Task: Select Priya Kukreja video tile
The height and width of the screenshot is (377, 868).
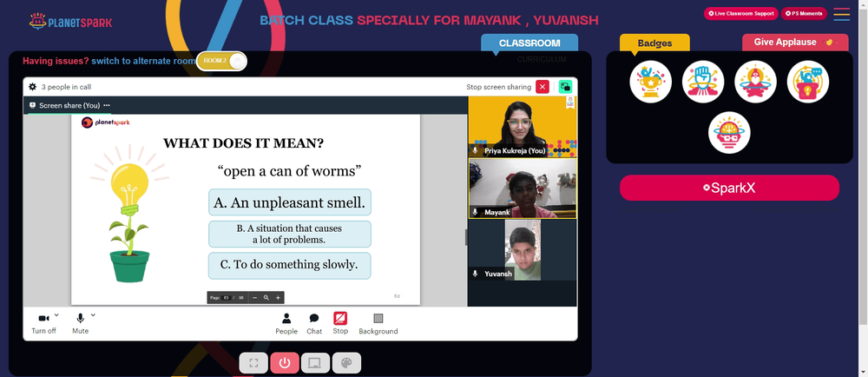Action: [522, 127]
